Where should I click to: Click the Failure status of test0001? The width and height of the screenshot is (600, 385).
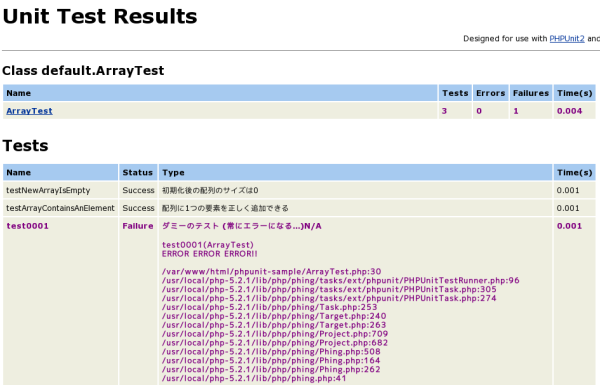tap(138, 226)
